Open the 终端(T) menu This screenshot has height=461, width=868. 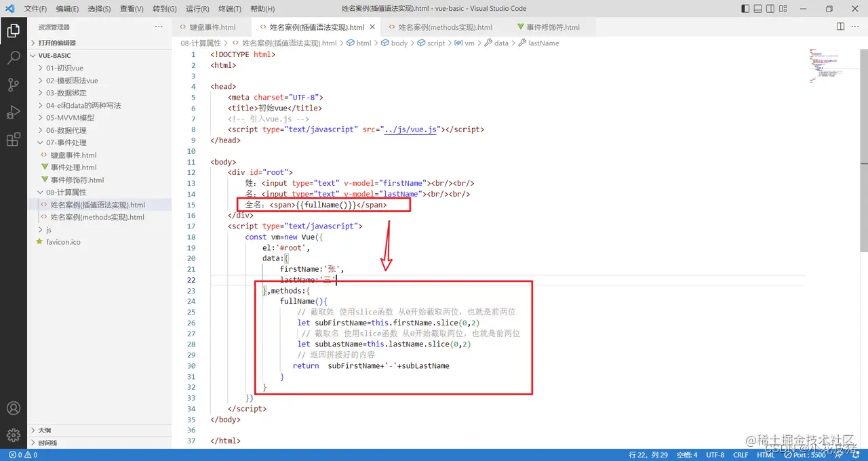point(229,9)
